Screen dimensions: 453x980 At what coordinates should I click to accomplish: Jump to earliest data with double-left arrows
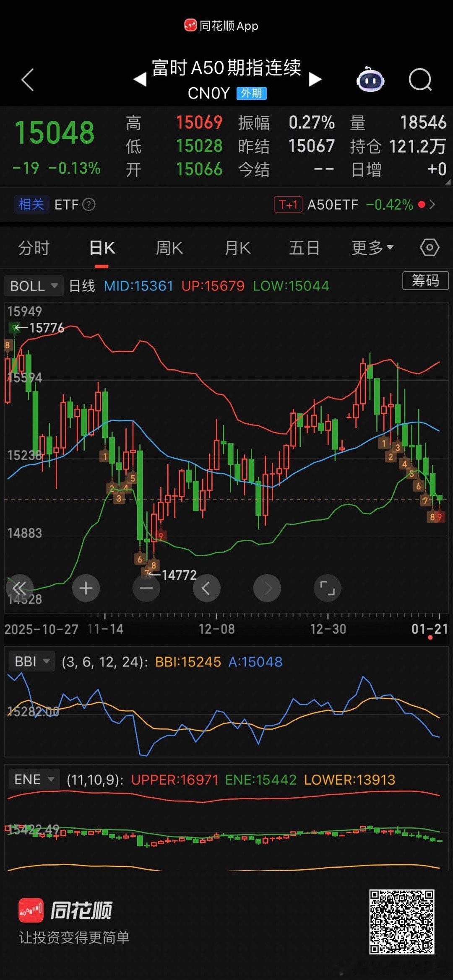[x=19, y=588]
